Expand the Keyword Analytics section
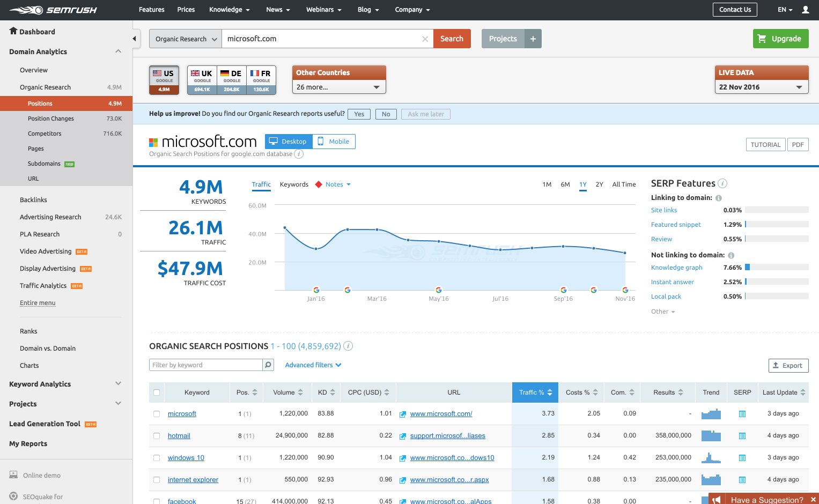Image resolution: width=819 pixels, height=504 pixels. [119, 384]
